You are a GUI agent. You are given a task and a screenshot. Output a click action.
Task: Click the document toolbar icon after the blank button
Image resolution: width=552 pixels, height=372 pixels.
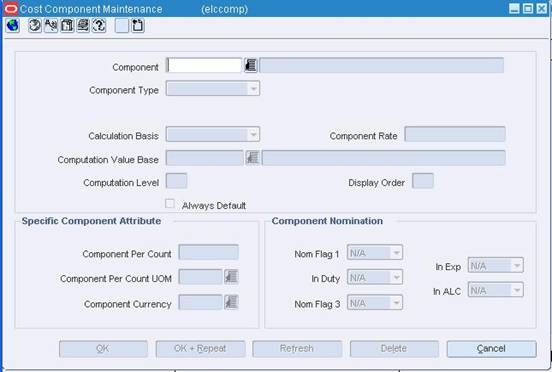point(138,26)
